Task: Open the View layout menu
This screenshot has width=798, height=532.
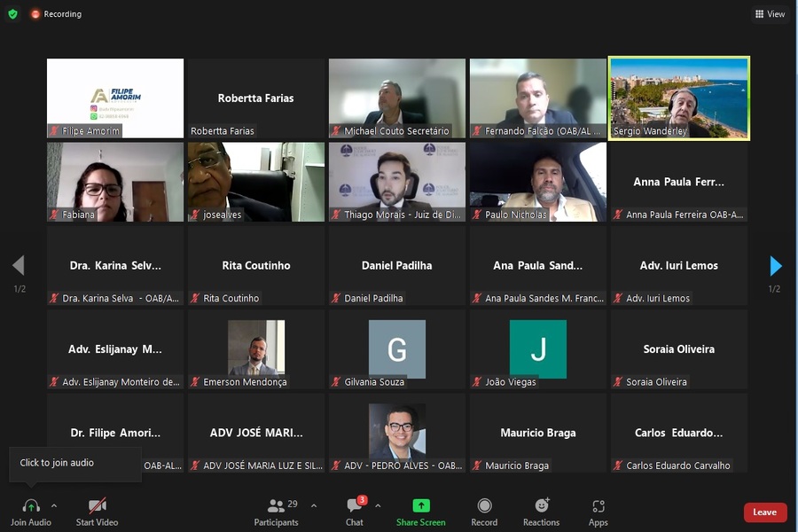Action: [x=770, y=14]
